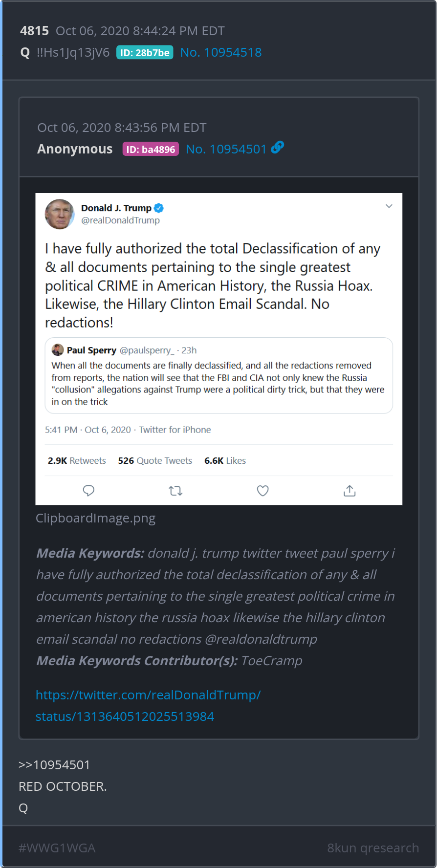This screenshot has width=437, height=868.
Task: Click Donald J. Trump profile avatar
Action: 60,214
